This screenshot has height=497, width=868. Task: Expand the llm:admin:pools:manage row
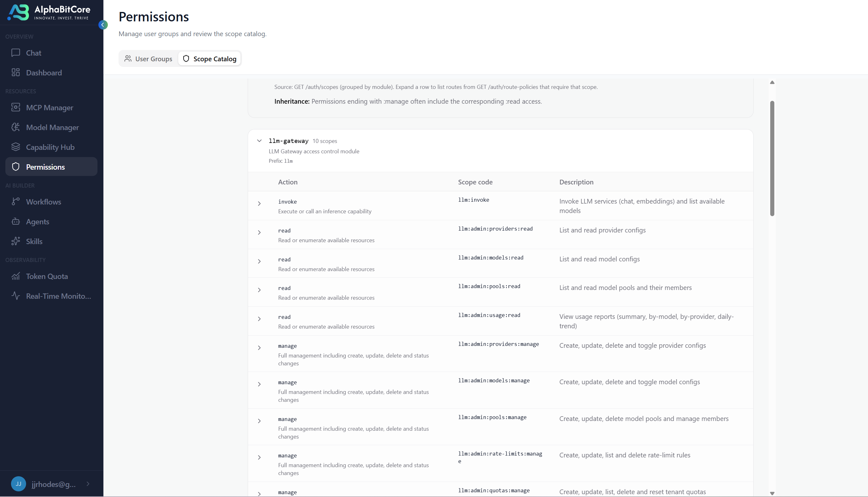click(259, 421)
